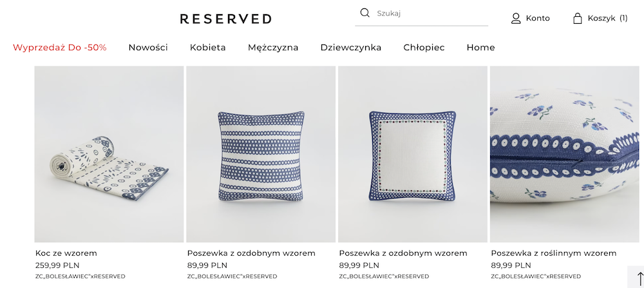Open the bordered white pillowcase image
This screenshot has width=644, height=288.
413,154
